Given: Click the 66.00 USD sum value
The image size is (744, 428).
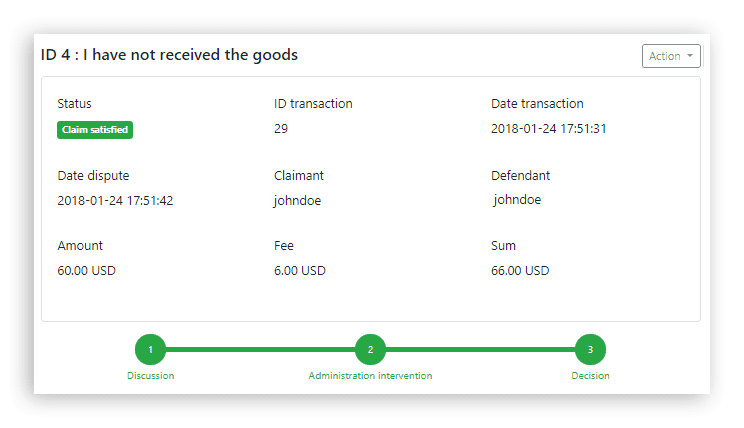Looking at the screenshot, I should click(x=520, y=271).
